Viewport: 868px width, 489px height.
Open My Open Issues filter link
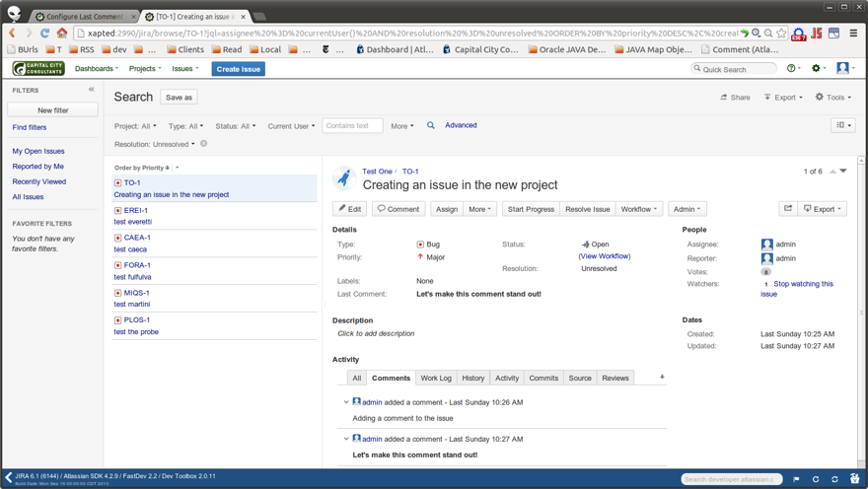click(x=38, y=151)
